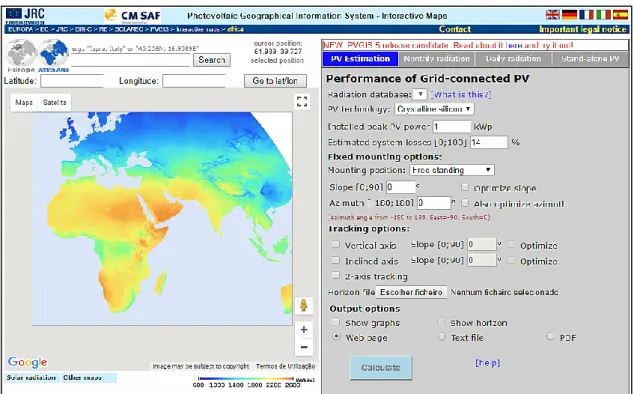
Task: Click the Africa-Asia globe map icon
Action: point(53,53)
